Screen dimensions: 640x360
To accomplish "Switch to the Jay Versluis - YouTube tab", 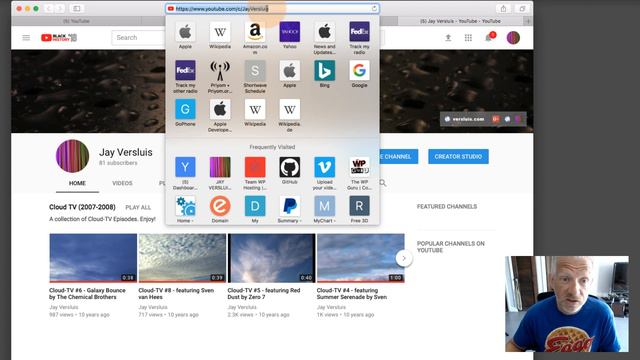I will (460, 21).
